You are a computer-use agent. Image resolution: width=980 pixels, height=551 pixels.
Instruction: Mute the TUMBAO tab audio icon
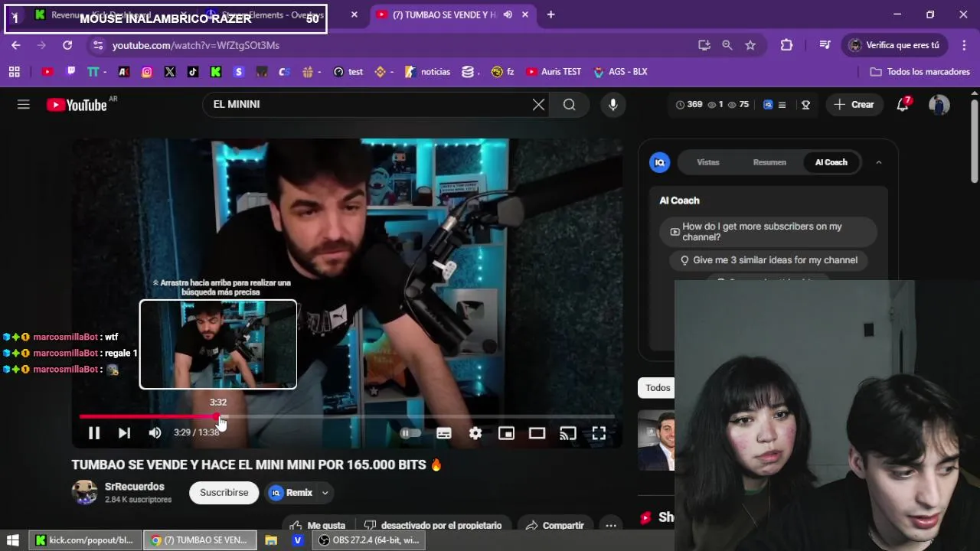508,15
